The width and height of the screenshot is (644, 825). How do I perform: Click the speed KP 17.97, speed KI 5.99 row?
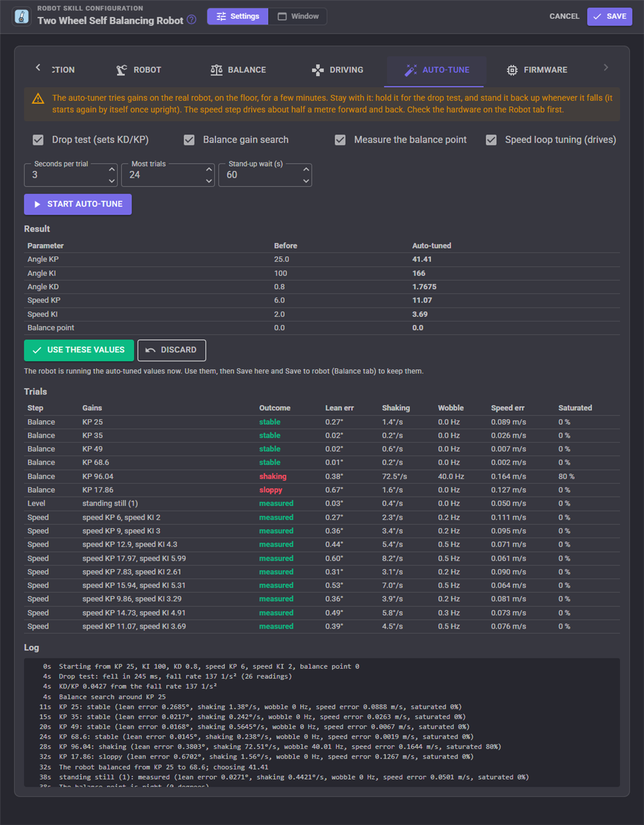pyautogui.click(x=322, y=558)
